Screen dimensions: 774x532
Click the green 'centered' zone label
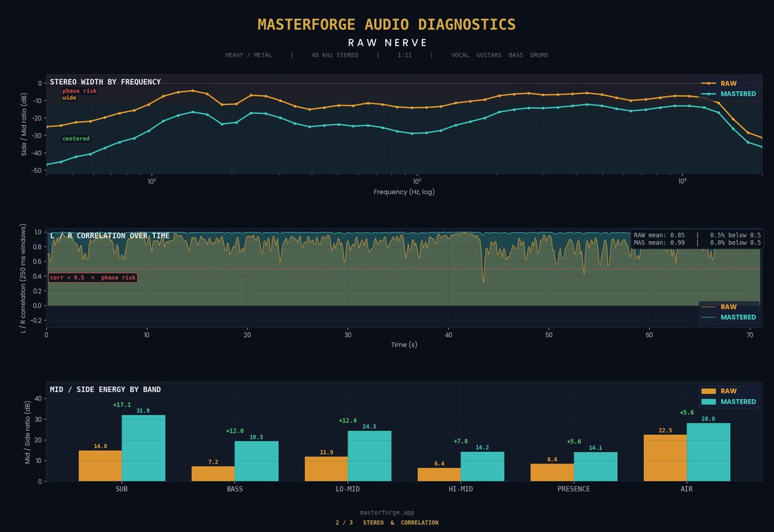point(75,139)
